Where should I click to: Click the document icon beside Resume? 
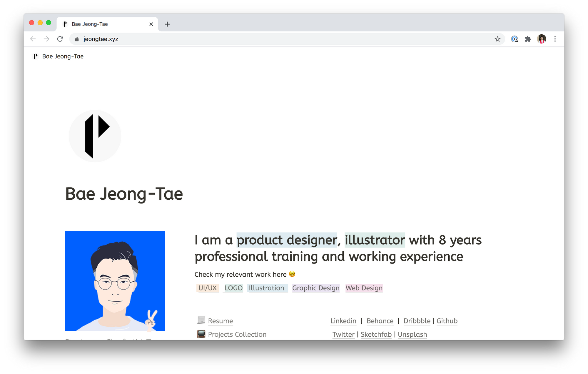click(201, 320)
